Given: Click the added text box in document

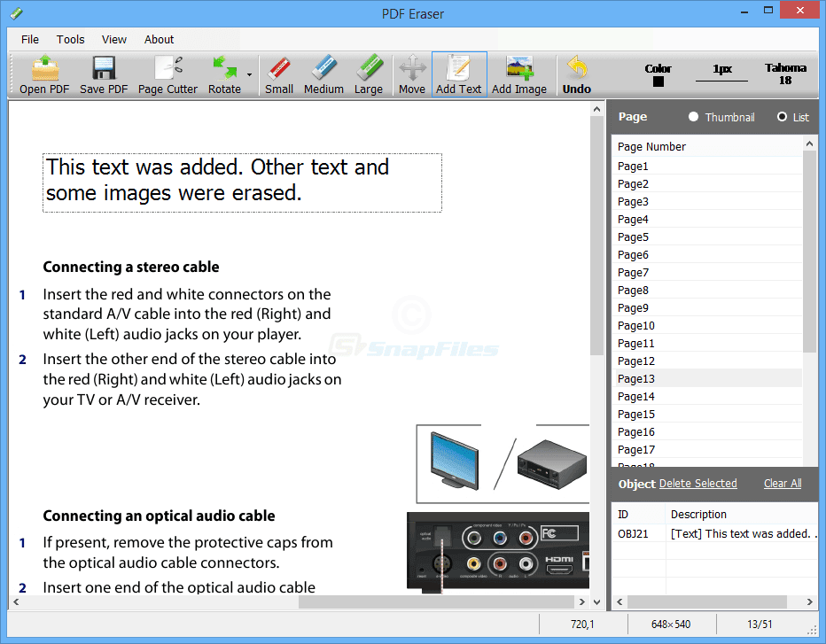Looking at the screenshot, I should tap(242, 182).
